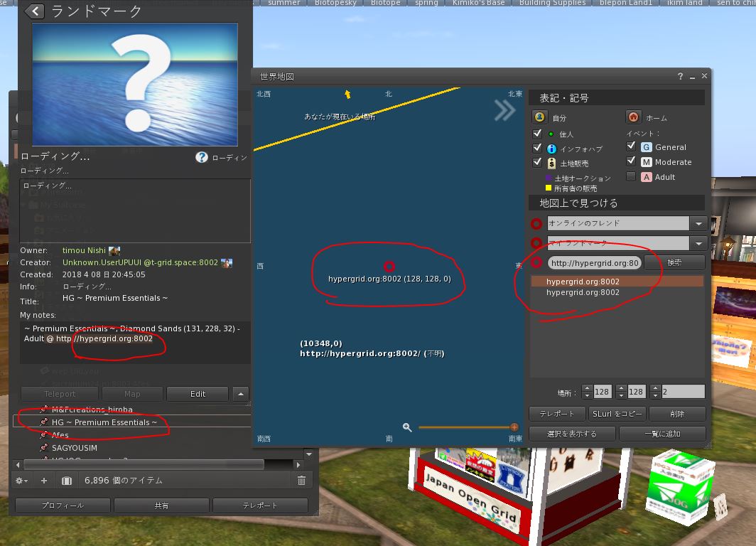Image resolution: width=756 pixels, height=546 pixels.
Task: Click the red marker above hypergrid.org:8002 on map
Action: 389,267
